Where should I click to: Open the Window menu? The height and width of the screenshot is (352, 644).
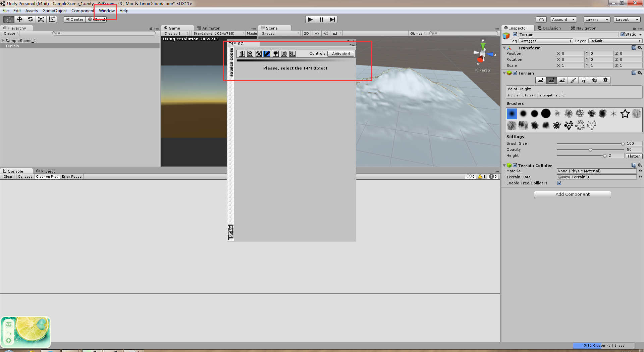tap(107, 11)
